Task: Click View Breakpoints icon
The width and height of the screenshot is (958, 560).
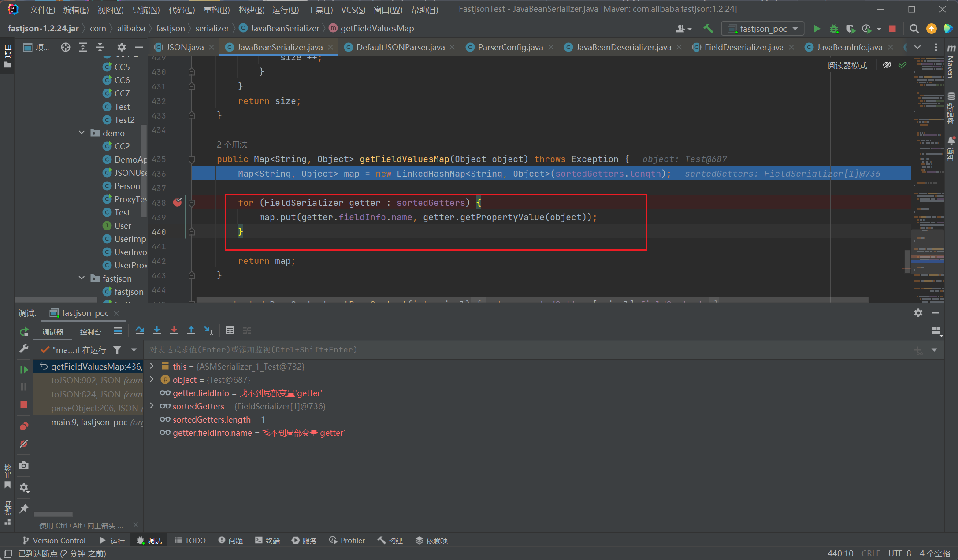Action: (24, 426)
